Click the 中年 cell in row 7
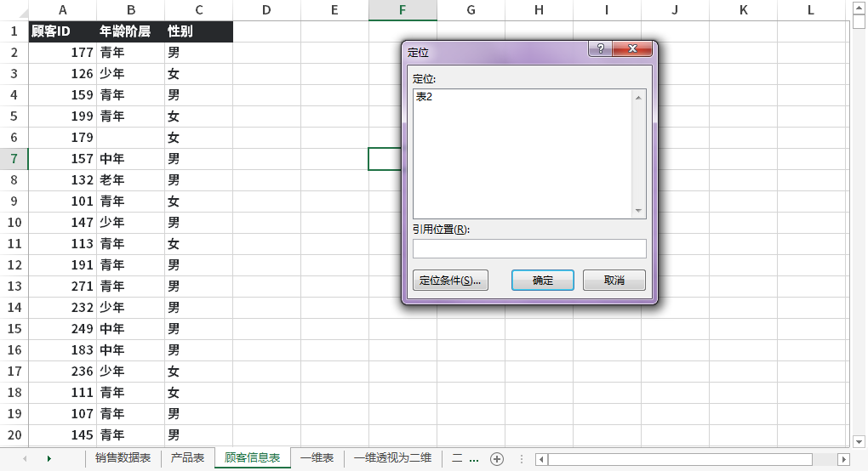This screenshot has width=868, height=471. tap(131, 159)
